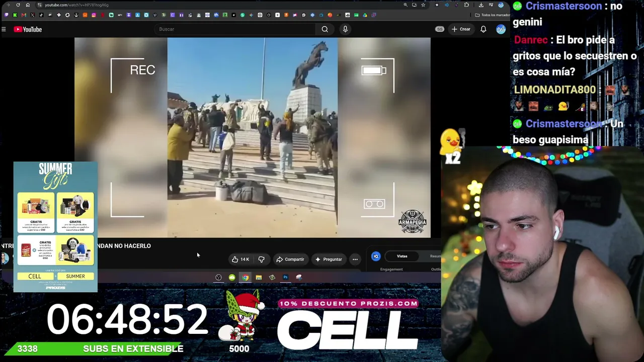
Task: Click the Danrec username in chat
Action: pyautogui.click(x=531, y=40)
